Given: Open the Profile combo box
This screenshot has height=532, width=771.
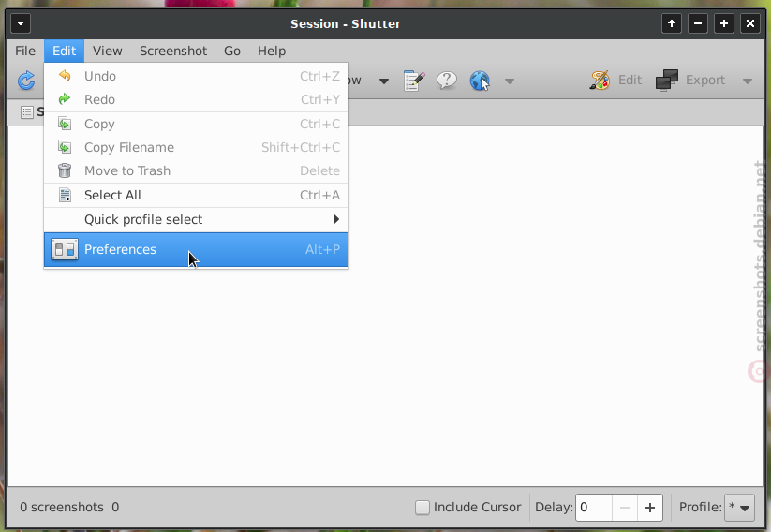Looking at the screenshot, I should (739, 508).
